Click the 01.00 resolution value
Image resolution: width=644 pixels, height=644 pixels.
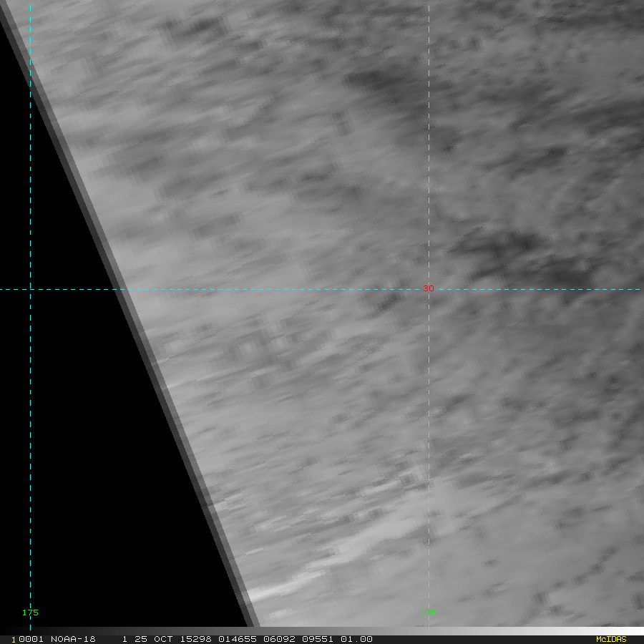[356, 639]
